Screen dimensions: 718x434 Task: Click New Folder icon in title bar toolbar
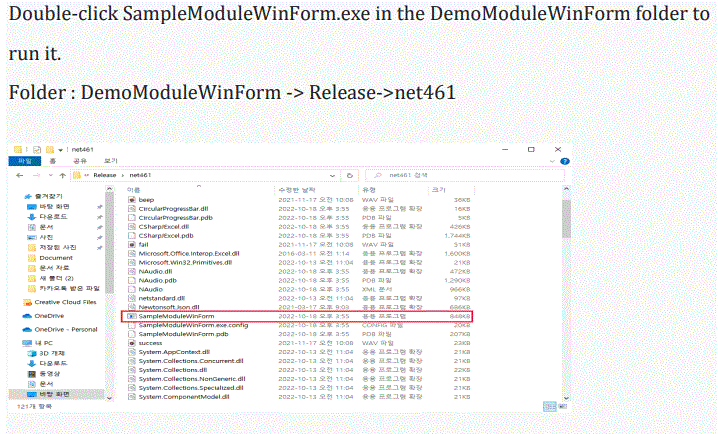click(x=49, y=150)
